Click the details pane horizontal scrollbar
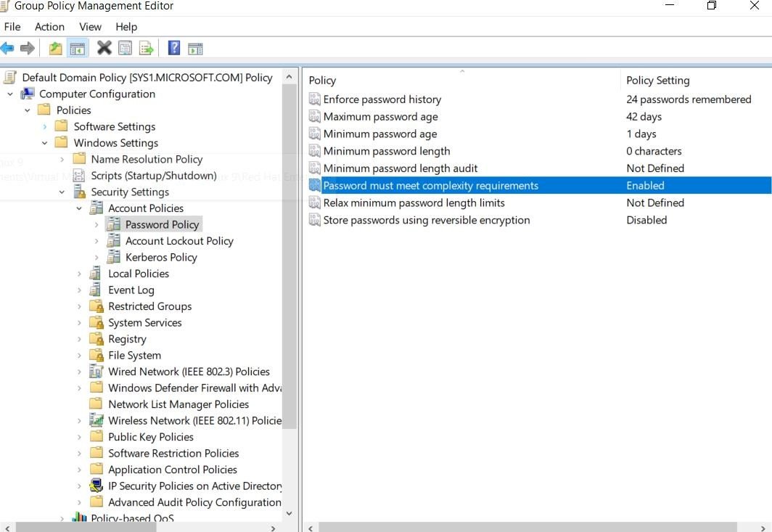The image size is (772, 532). point(527,528)
